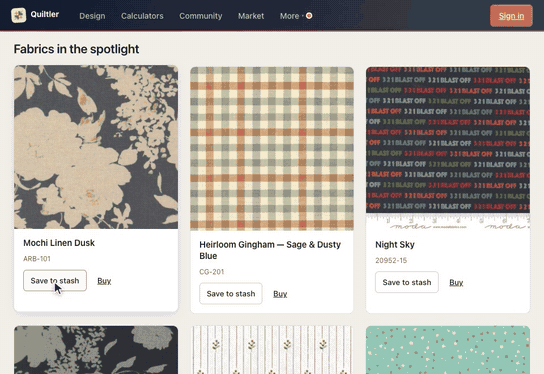Click the Quiltler brand name
The height and width of the screenshot is (374, 544).
tap(45, 14)
